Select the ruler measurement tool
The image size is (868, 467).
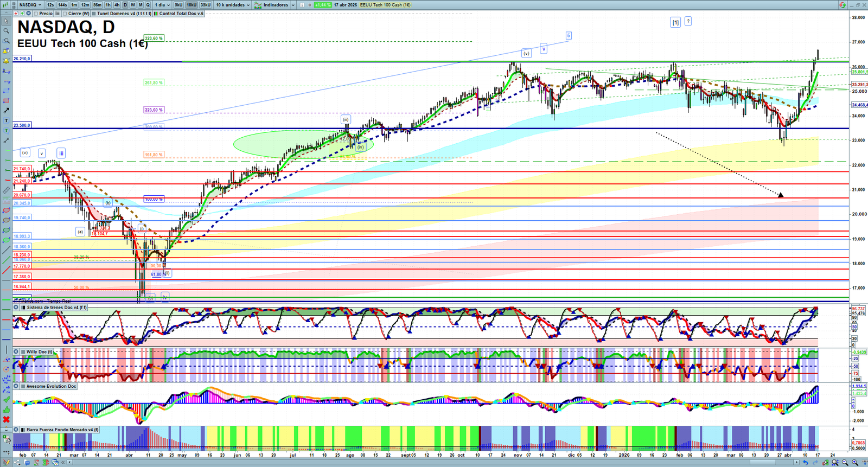[x=7, y=190]
